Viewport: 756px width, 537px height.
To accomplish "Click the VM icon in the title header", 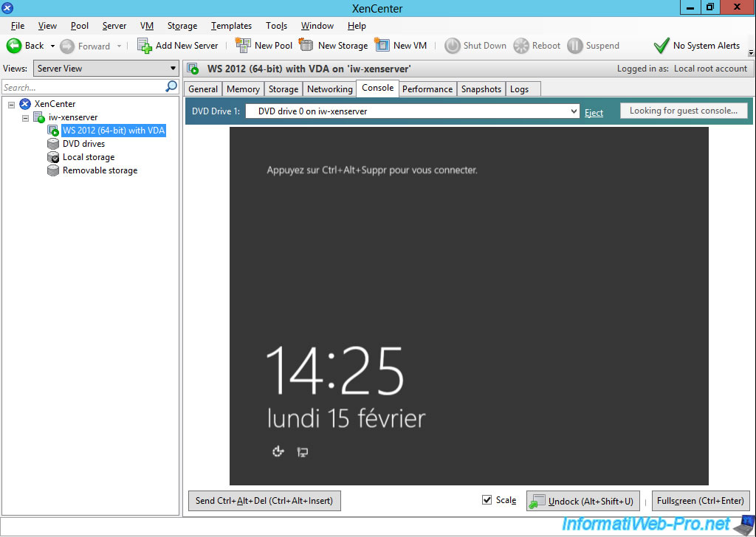I will 193,69.
